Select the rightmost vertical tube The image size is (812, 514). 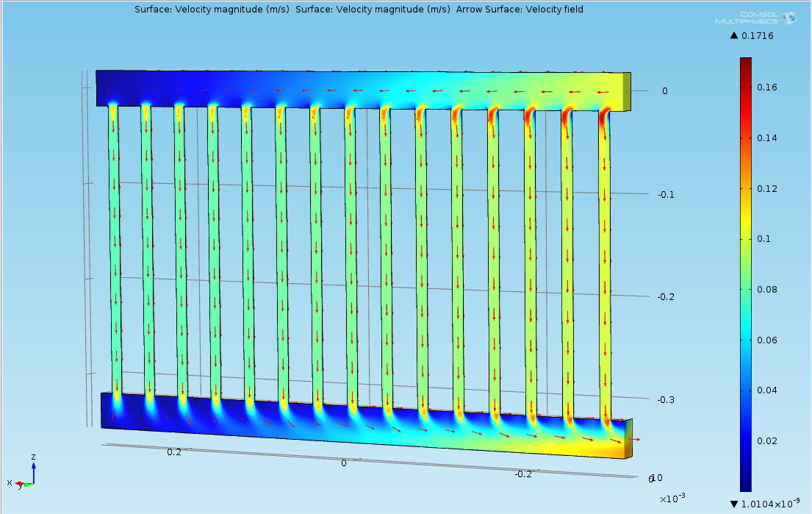605,265
